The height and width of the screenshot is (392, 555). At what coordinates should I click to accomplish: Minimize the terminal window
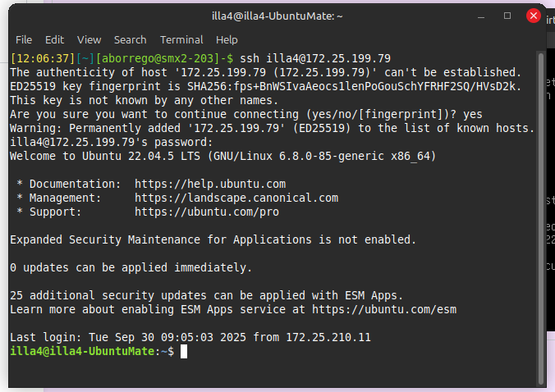click(482, 16)
